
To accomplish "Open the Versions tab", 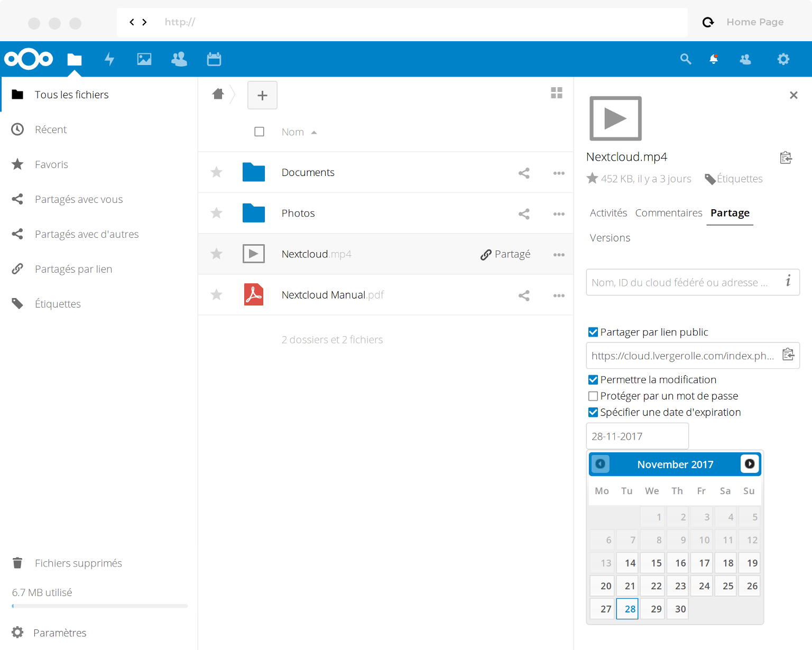I will click(x=610, y=238).
